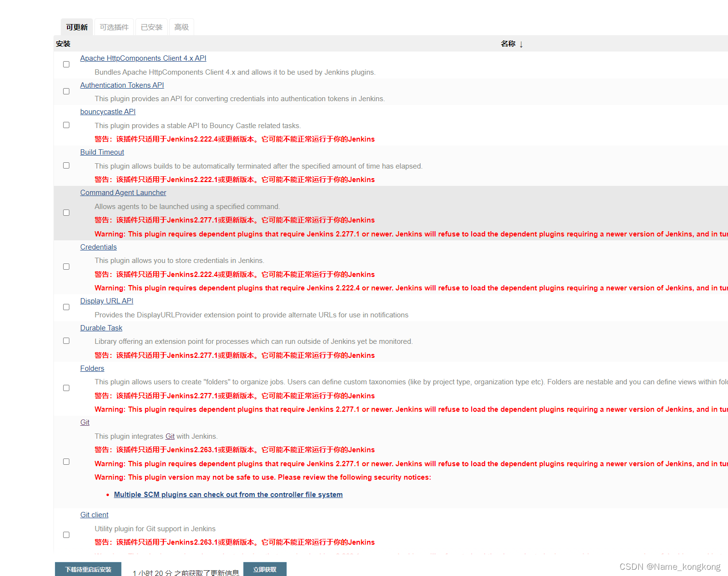The width and height of the screenshot is (728, 576).
Task: Switch to the 可选插件 tab
Action: pos(114,26)
